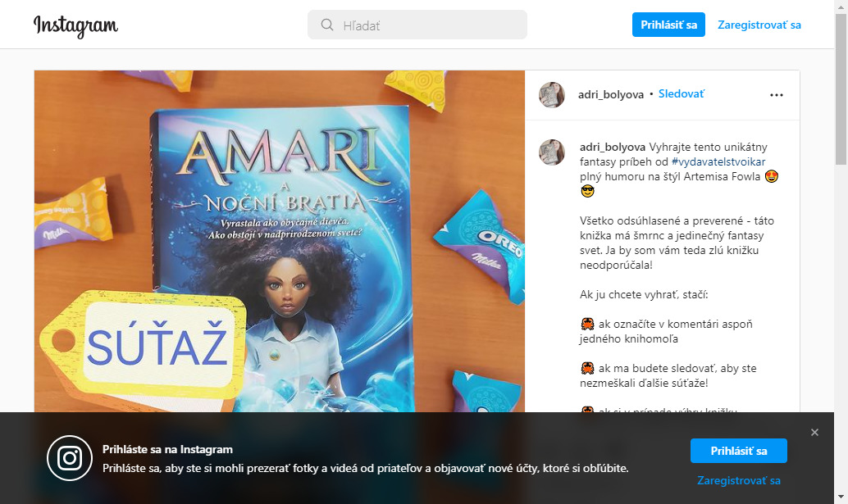Click adri_bolyova username in caption
Viewport: 848px width, 504px height.
(612, 147)
